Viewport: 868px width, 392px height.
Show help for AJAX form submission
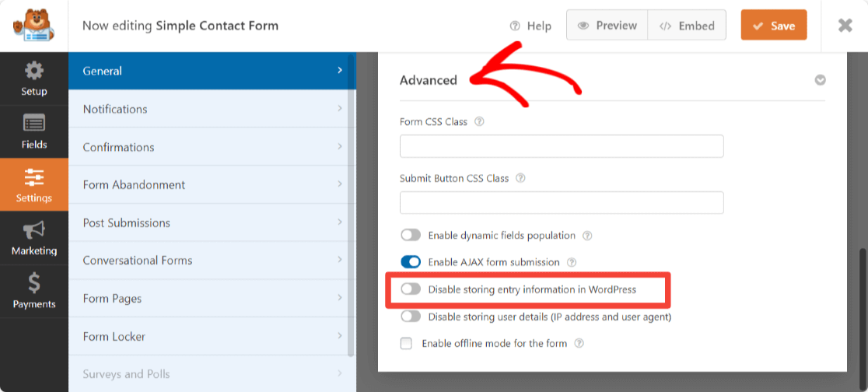coord(572,262)
